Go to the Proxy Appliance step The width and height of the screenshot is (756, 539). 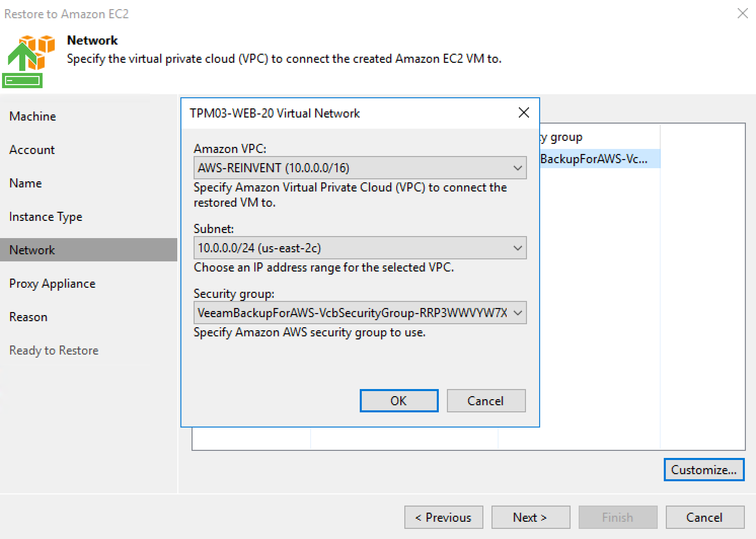click(x=52, y=283)
